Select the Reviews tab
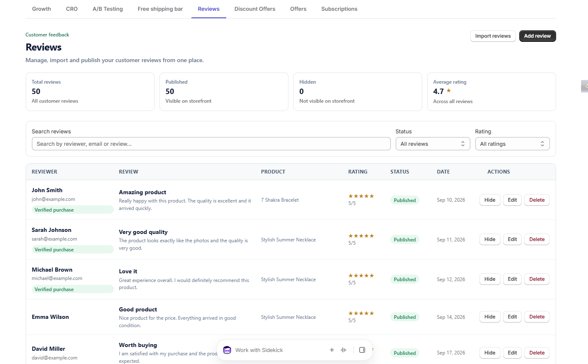This screenshot has height=364, width=588. (x=209, y=9)
